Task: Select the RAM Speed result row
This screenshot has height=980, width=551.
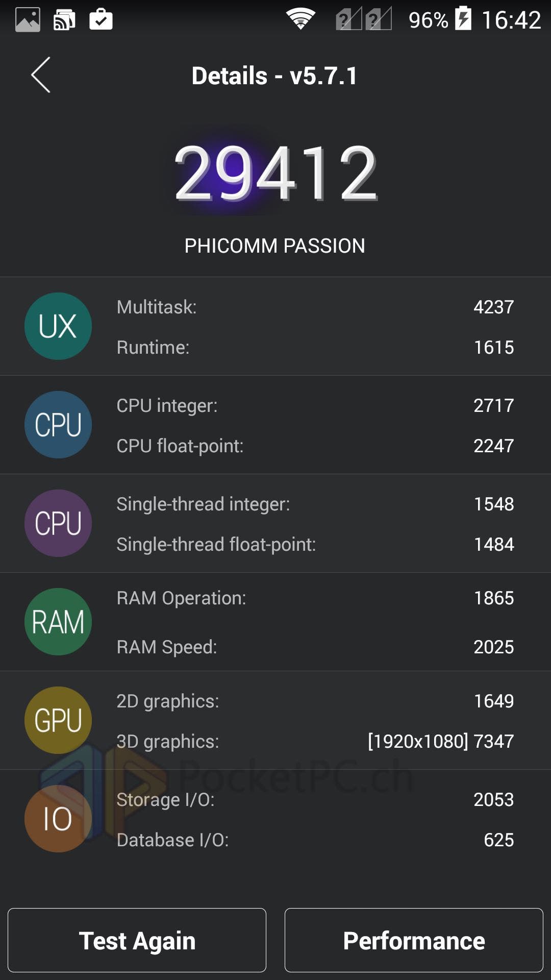Action: tap(315, 647)
